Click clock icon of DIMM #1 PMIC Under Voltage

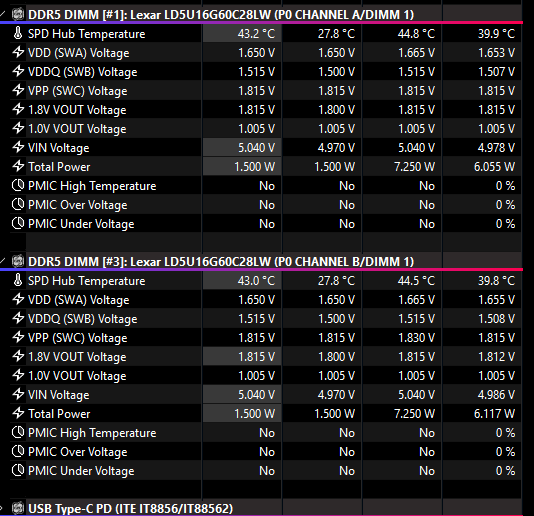(18, 223)
